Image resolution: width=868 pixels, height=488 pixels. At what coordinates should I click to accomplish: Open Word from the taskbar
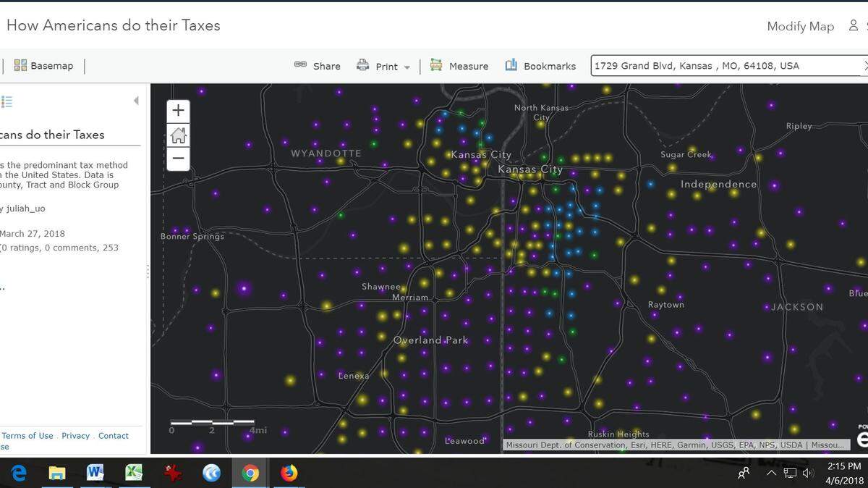tap(95, 473)
